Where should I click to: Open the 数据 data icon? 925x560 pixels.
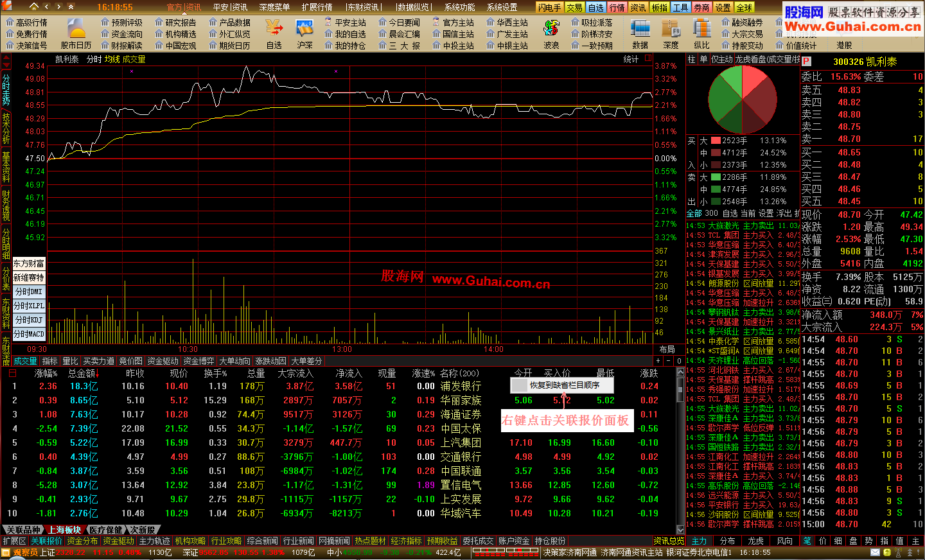point(640,33)
